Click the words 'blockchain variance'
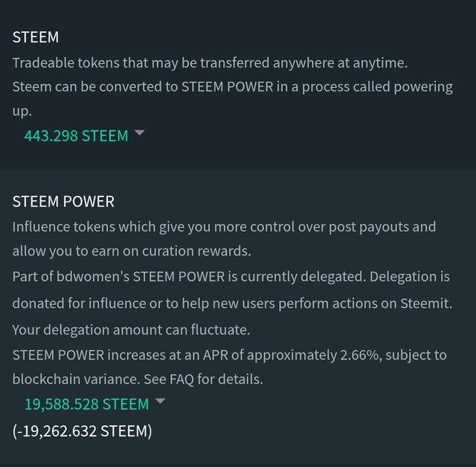The width and height of the screenshot is (476, 467). 76,379
